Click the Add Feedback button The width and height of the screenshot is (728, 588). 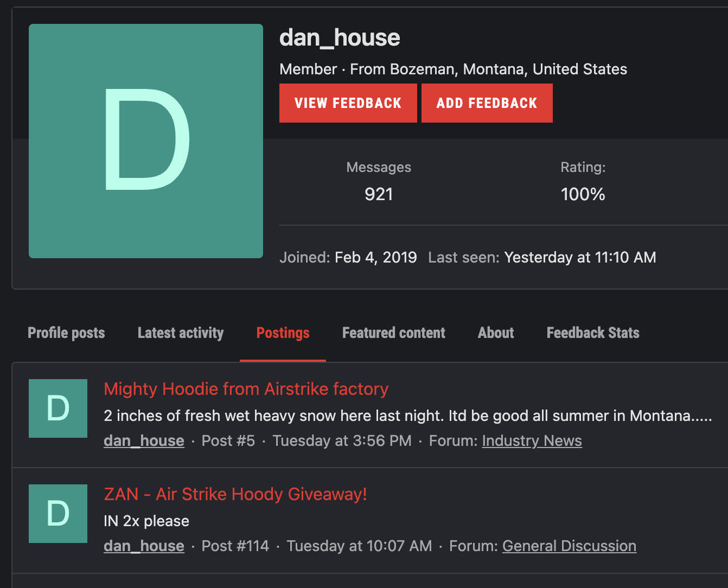click(x=487, y=103)
